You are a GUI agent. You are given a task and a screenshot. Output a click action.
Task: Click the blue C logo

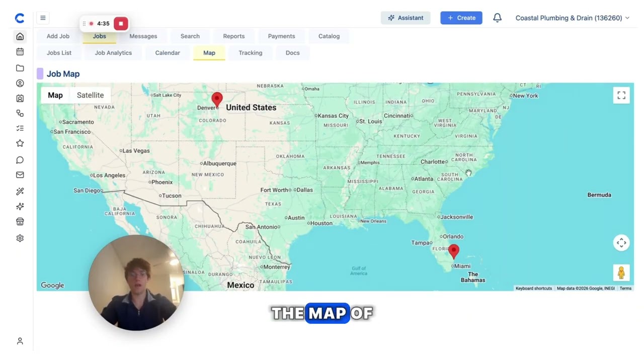[x=20, y=18]
